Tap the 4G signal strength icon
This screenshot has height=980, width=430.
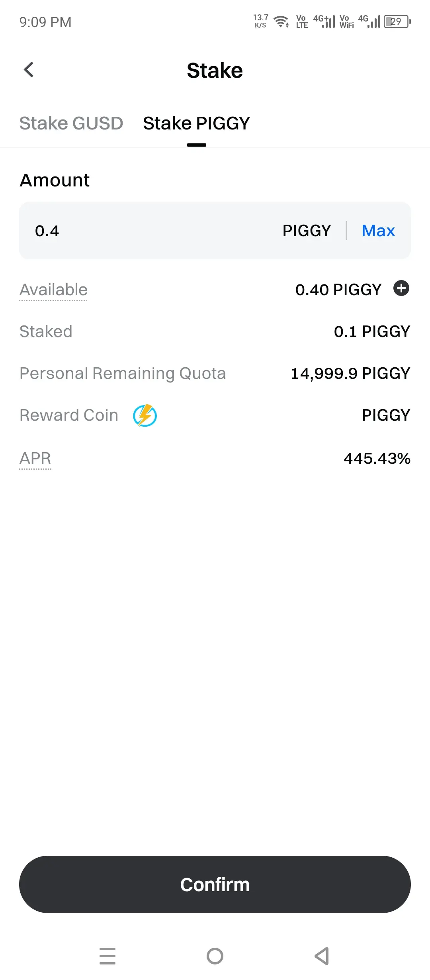coord(369,22)
